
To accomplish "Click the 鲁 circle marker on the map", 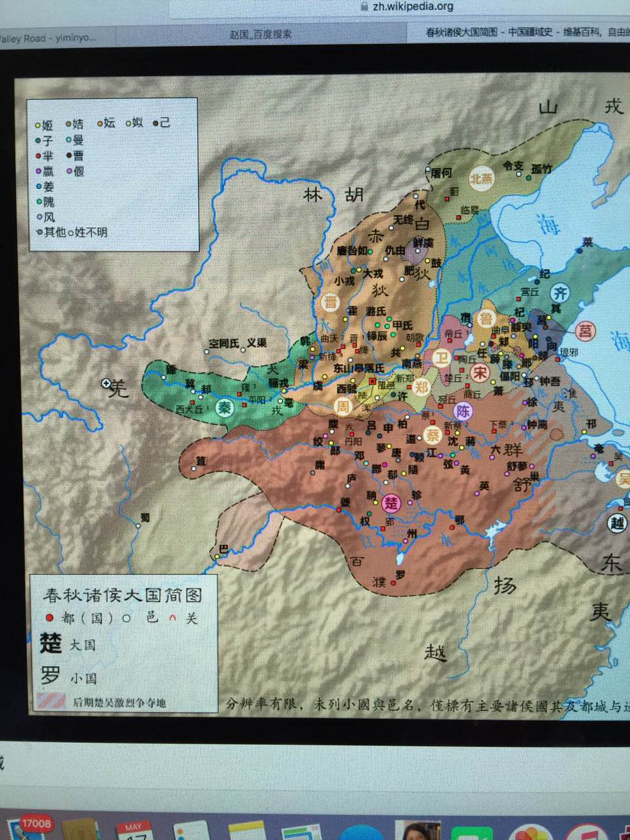I will click(486, 318).
